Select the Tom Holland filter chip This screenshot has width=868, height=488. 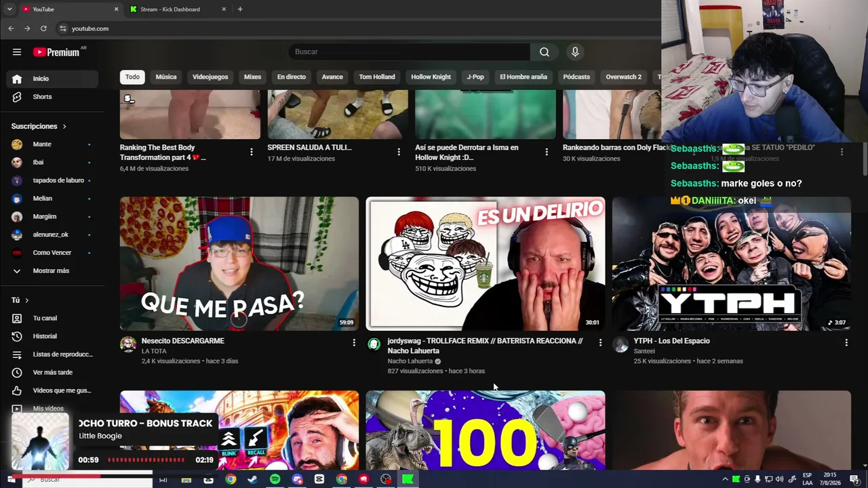377,77
